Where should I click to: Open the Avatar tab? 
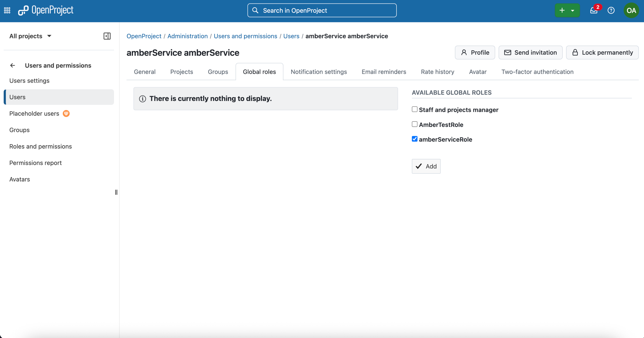point(478,72)
